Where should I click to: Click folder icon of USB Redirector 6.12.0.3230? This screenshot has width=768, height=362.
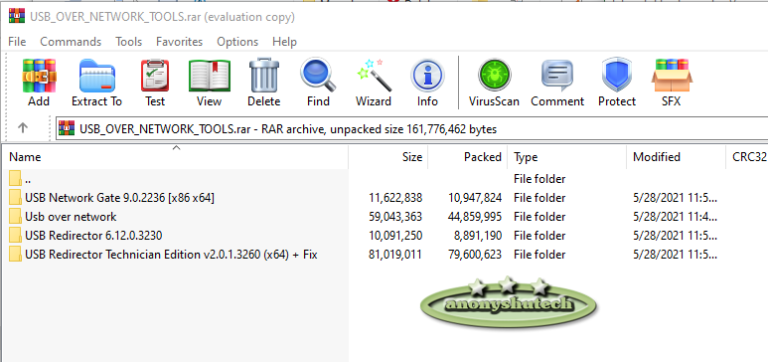pos(15,236)
